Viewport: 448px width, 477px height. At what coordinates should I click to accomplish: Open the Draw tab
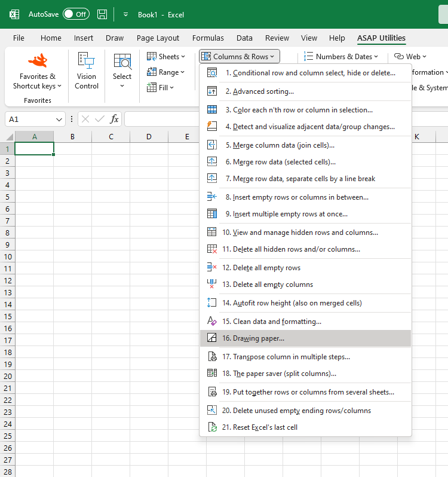click(x=115, y=38)
